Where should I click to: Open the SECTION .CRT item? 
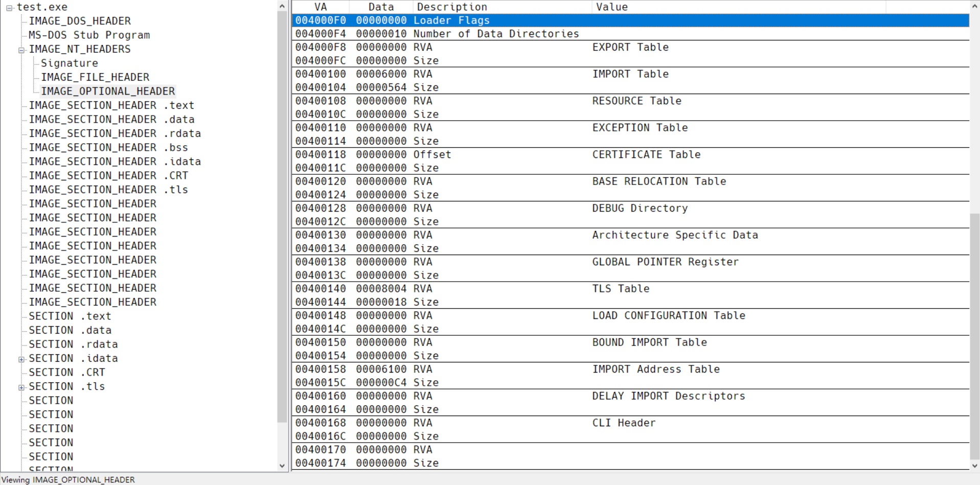(x=67, y=373)
